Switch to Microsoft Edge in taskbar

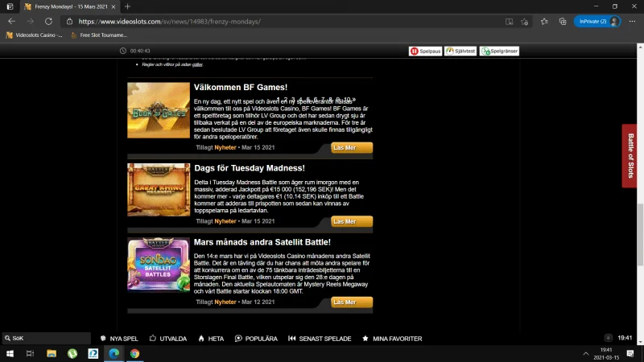[x=114, y=353]
